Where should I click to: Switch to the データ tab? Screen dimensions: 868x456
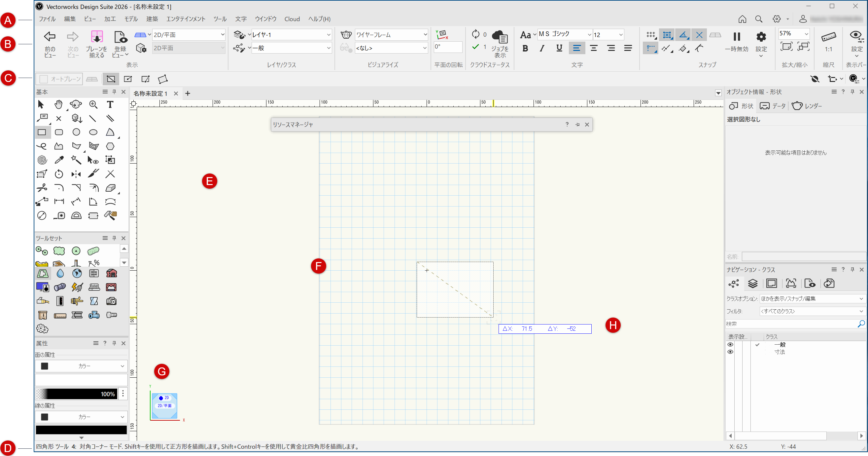pyautogui.click(x=773, y=106)
